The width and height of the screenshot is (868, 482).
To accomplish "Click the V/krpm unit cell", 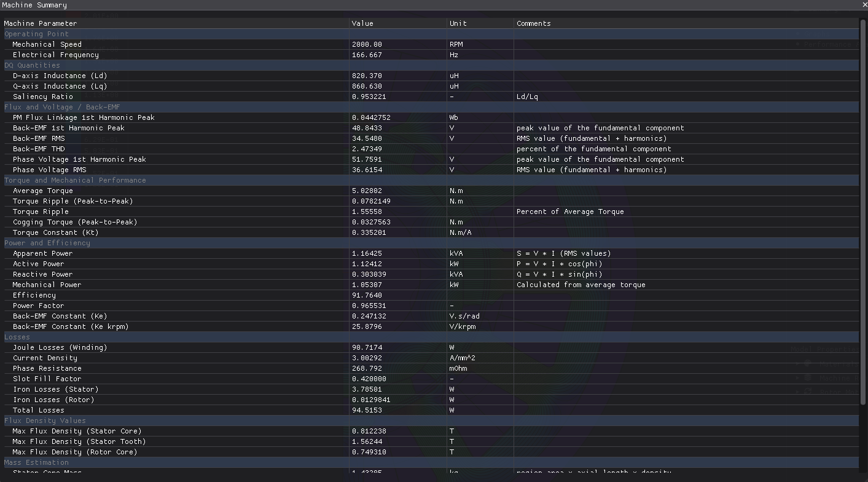I will [463, 326].
